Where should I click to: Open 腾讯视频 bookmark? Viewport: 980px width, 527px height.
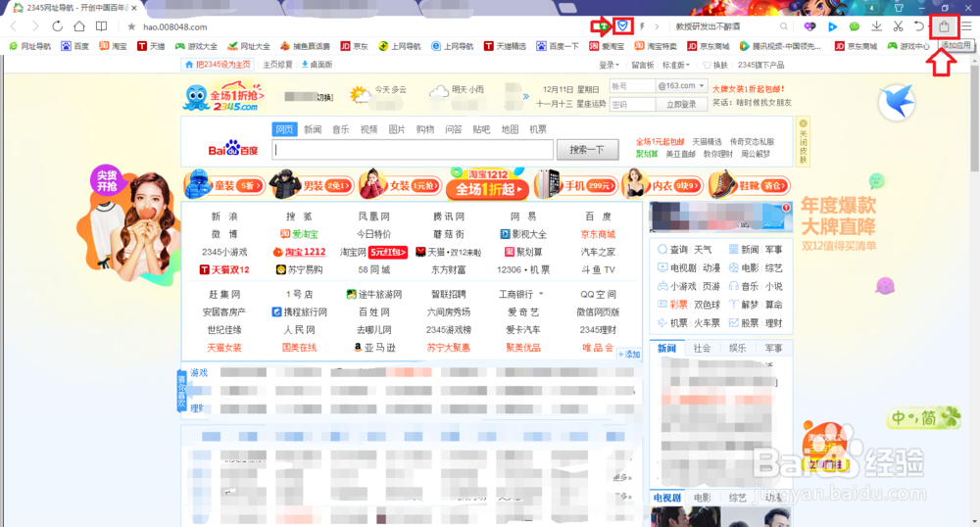point(780,46)
